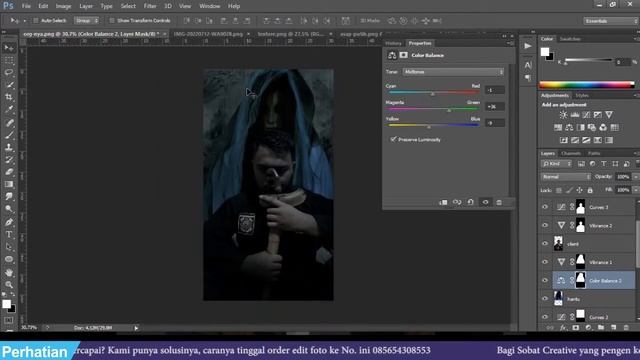This screenshot has height=360, width=640.
Task: Select the Eyedropper tool
Action: [9, 109]
